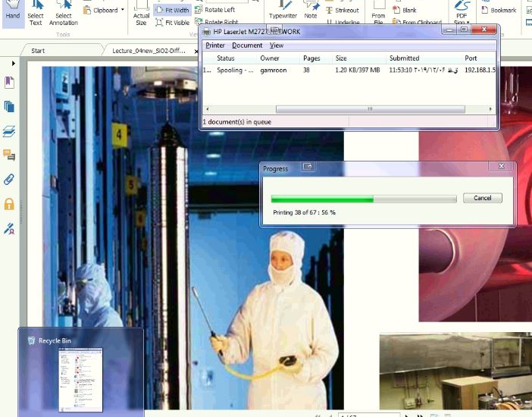
Task: Open the Pages thumbnails panel
Action: point(9,106)
